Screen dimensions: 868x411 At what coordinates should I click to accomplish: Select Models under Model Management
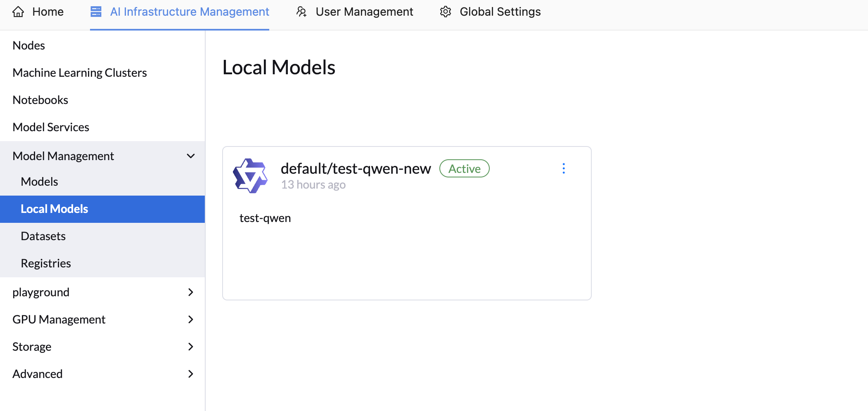coord(102,182)
